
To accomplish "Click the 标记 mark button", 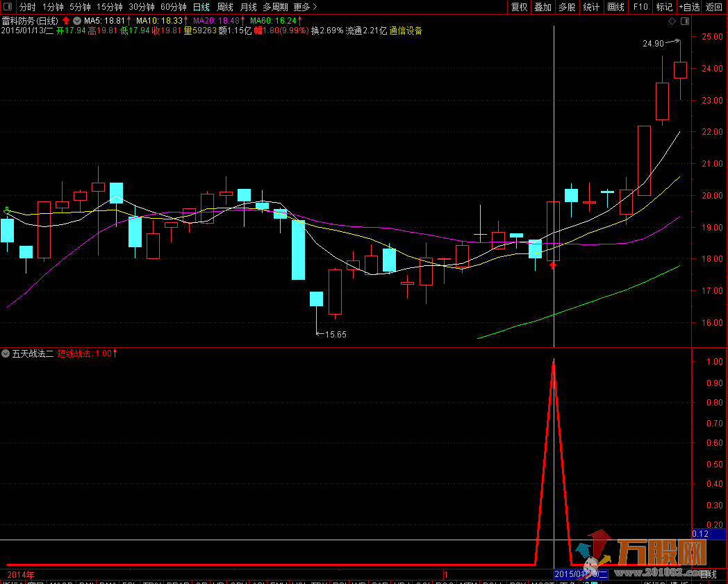I will (664, 7).
